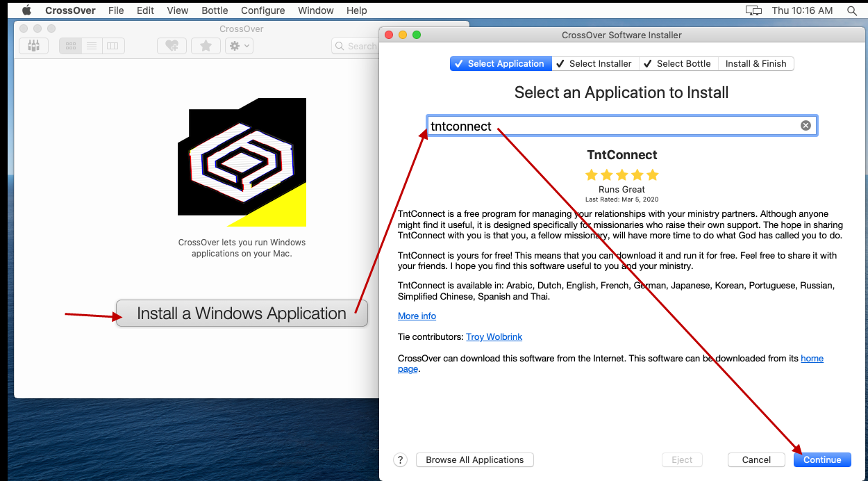Switch to the Select Installer tab

point(594,63)
